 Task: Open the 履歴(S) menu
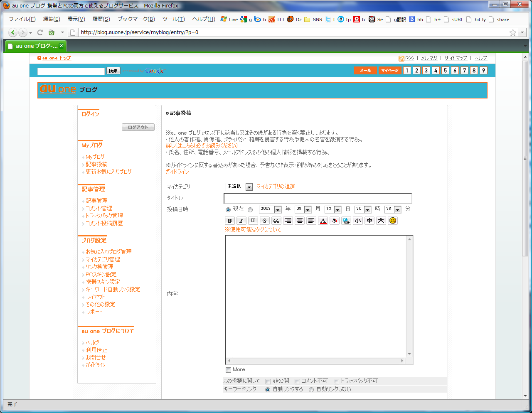[101, 19]
